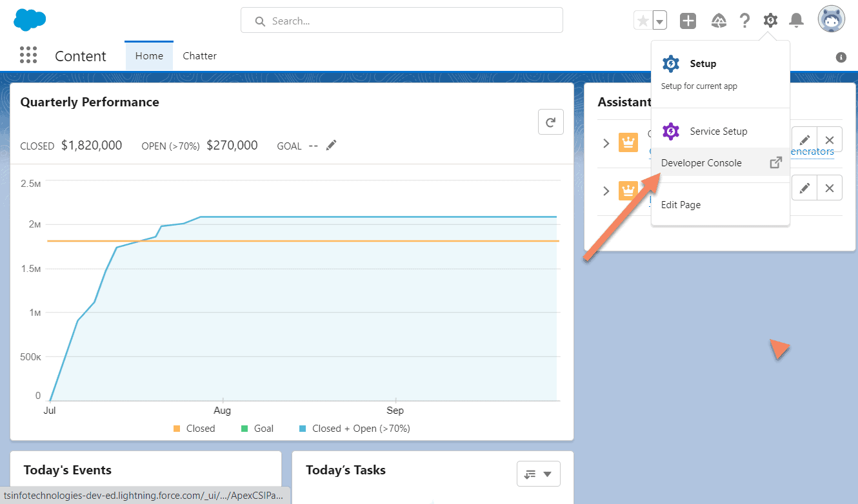Click the orange Closed legend swatch
This screenshot has height=504, width=858.
click(178, 428)
